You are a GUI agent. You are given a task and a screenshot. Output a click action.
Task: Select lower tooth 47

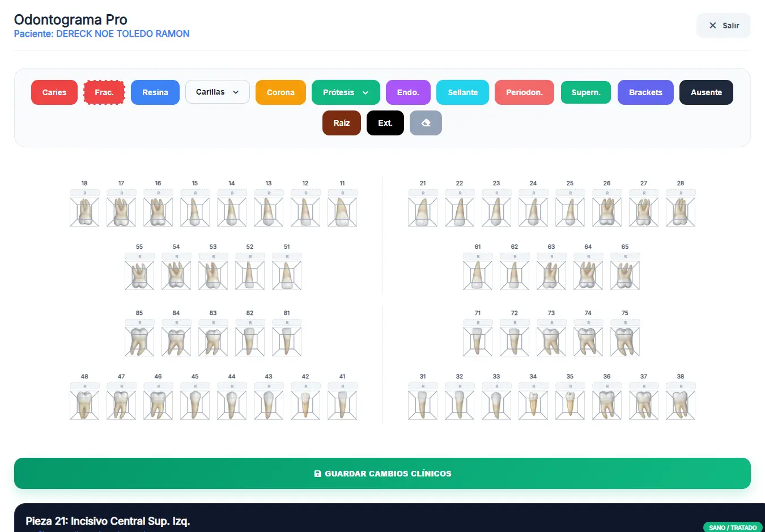(121, 405)
